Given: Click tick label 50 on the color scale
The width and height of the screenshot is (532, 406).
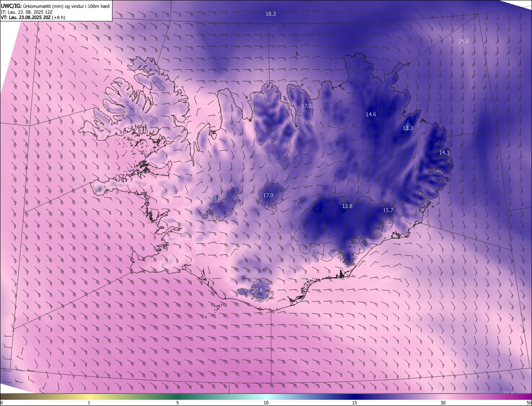Looking at the screenshot, I should (x=529, y=403).
